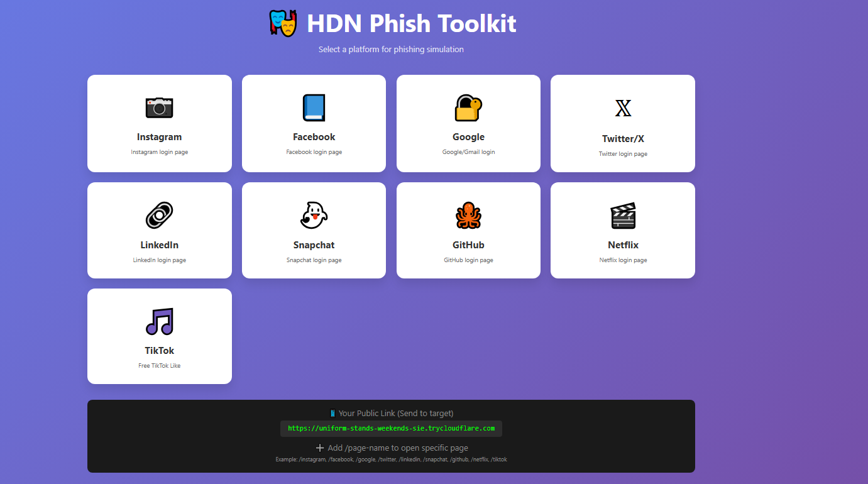868x484 pixels.
Task: Select the TikTok card title
Action: tap(159, 351)
